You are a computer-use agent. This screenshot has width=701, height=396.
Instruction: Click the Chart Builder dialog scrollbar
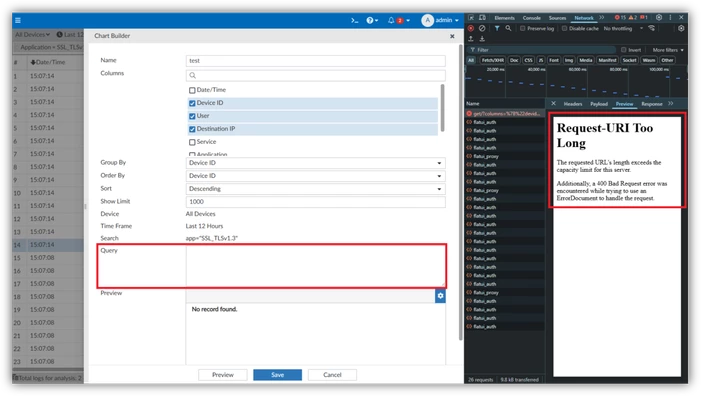point(460,192)
